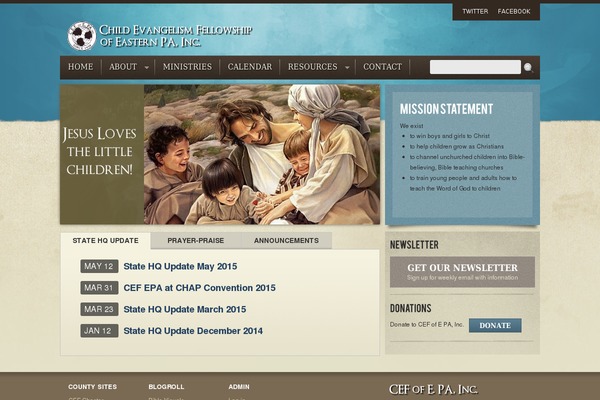Click 'Jesus Loves the Little Children!' banner text
Image resolution: width=600 pixels, height=400 pixels.
click(x=100, y=152)
